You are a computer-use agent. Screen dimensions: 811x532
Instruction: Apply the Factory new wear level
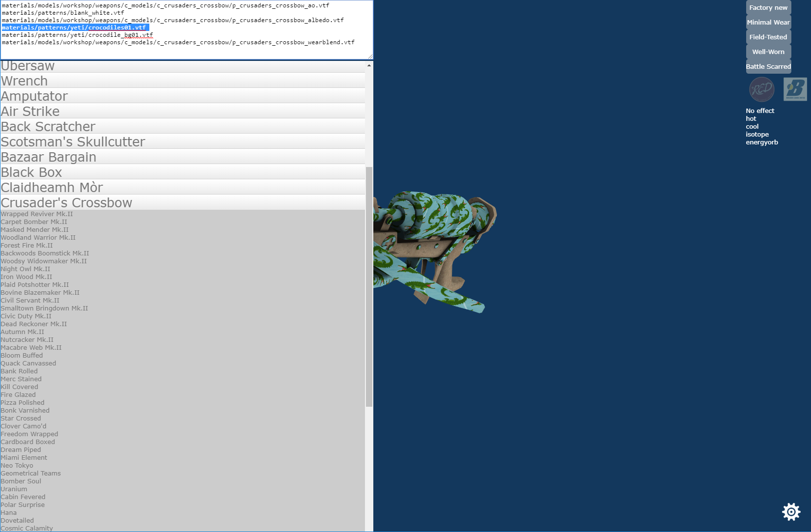[768, 7]
